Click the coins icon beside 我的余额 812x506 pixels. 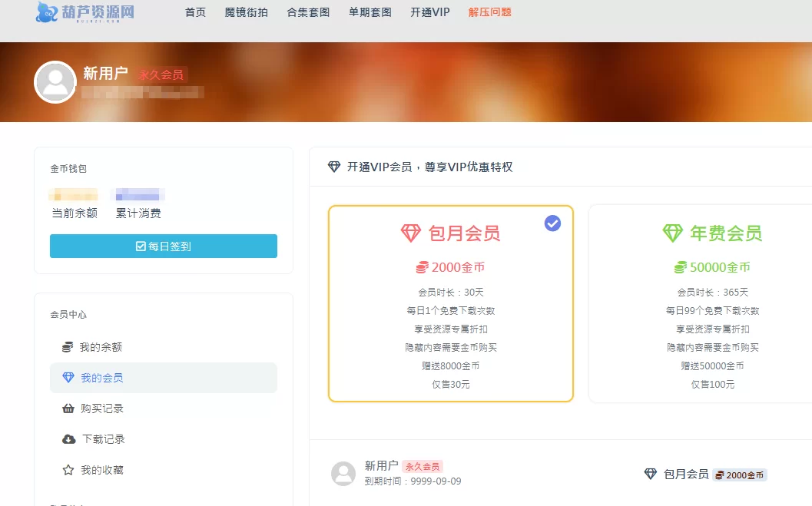[68, 347]
